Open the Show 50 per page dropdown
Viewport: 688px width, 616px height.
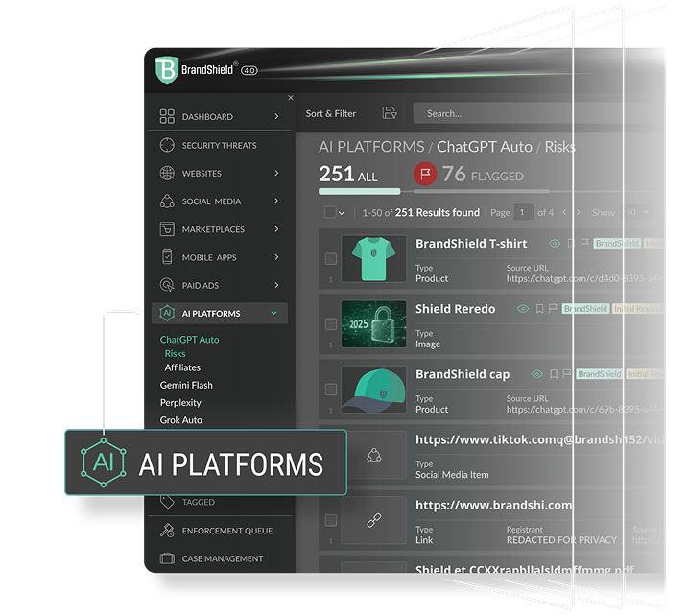[x=637, y=212]
